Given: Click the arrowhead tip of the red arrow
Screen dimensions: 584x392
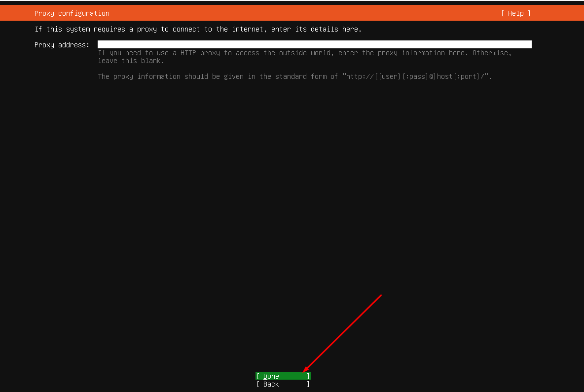Looking at the screenshot, I should tap(305, 370).
